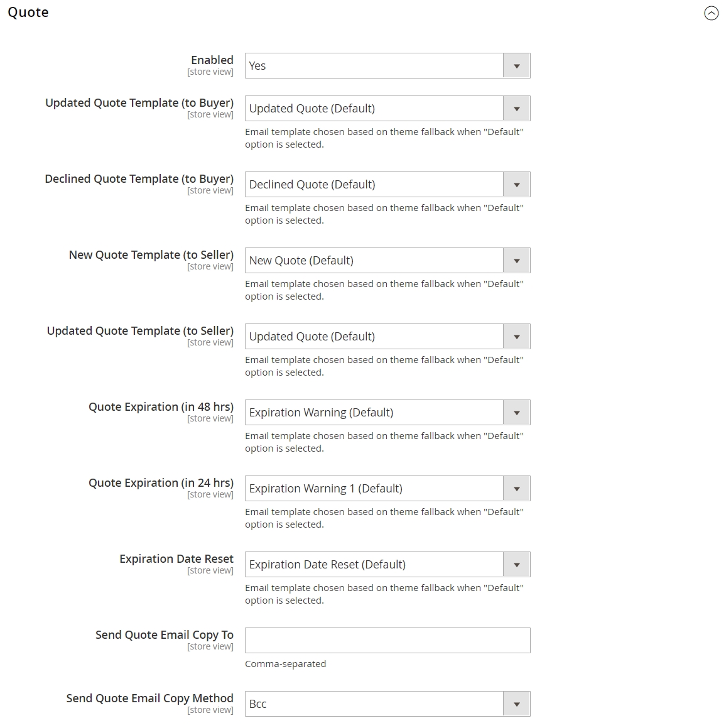
Task: Click the Enabled field label
Action: click(212, 60)
